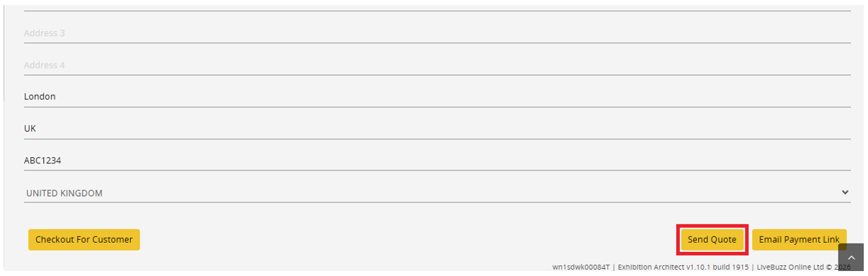Click the greyed Address 4 placeholder text
Screen dimensions: 868x276
click(45, 64)
